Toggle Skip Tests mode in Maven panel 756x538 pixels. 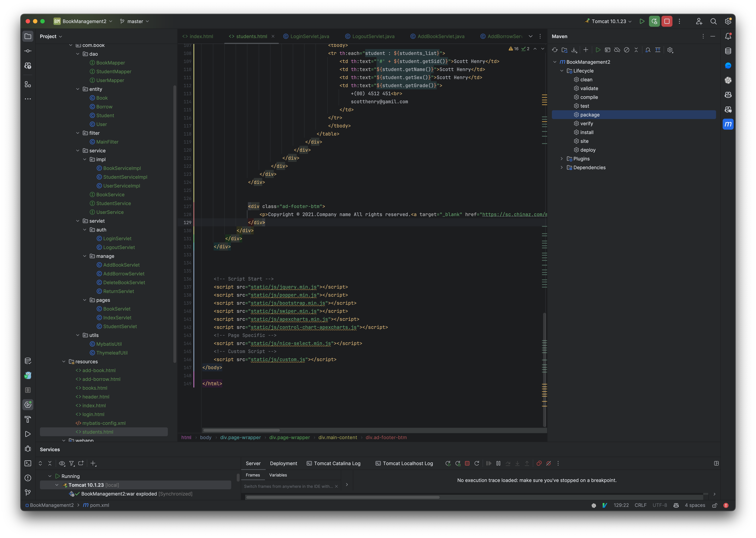coord(627,50)
